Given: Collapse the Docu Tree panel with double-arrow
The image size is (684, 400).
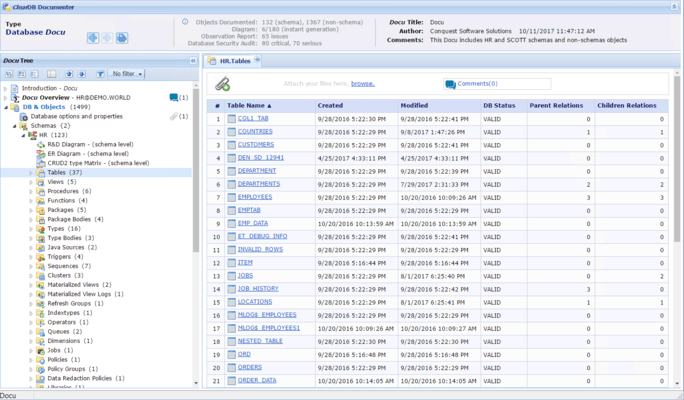Looking at the screenshot, I should click(193, 60).
